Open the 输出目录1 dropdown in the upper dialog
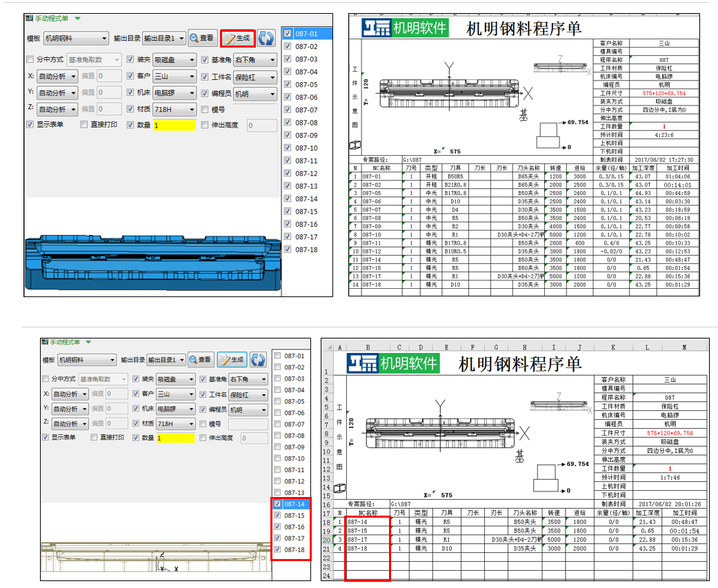 pos(164,39)
